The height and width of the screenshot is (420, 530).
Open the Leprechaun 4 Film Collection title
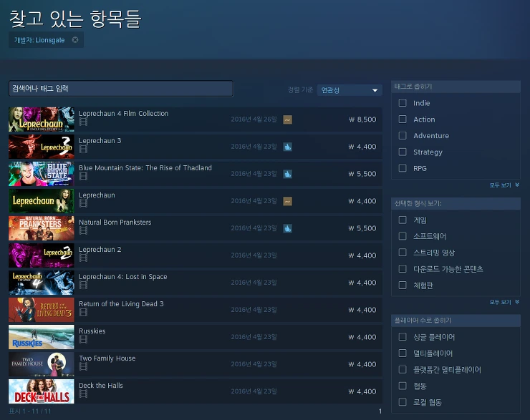(123, 114)
